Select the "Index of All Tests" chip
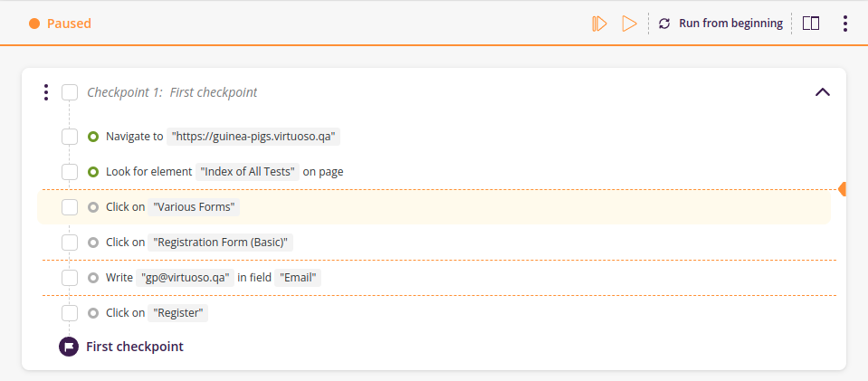 tap(247, 172)
